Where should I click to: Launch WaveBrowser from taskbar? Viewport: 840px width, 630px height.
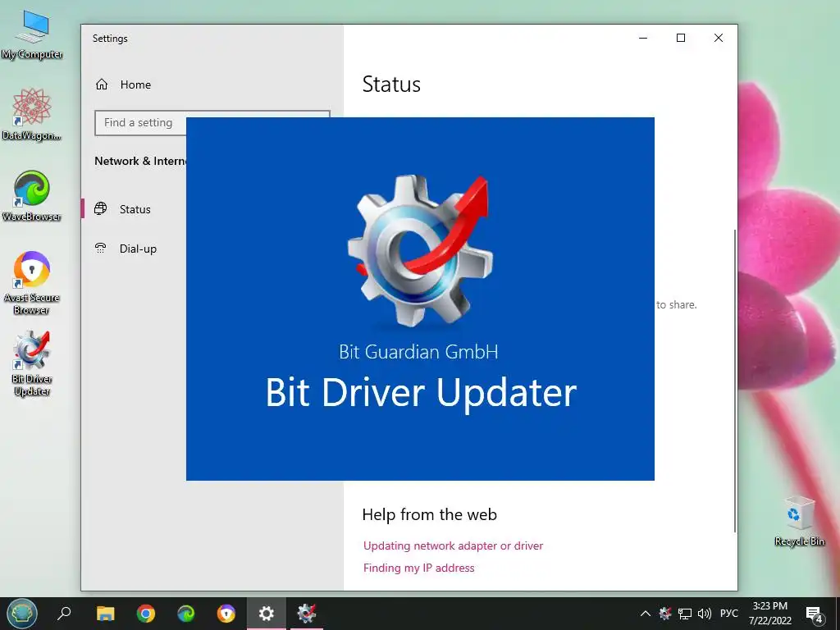click(x=186, y=614)
